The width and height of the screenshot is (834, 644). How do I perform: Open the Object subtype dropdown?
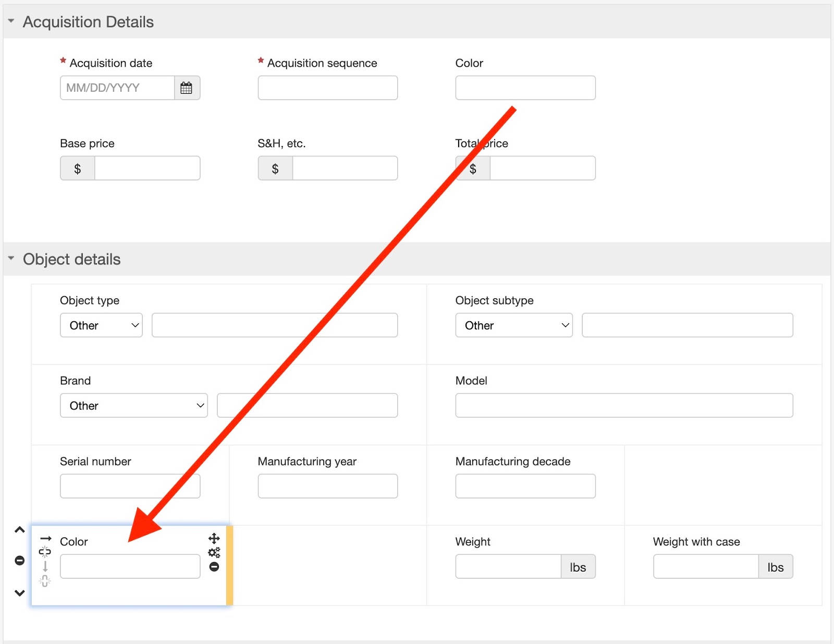coord(514,325)
